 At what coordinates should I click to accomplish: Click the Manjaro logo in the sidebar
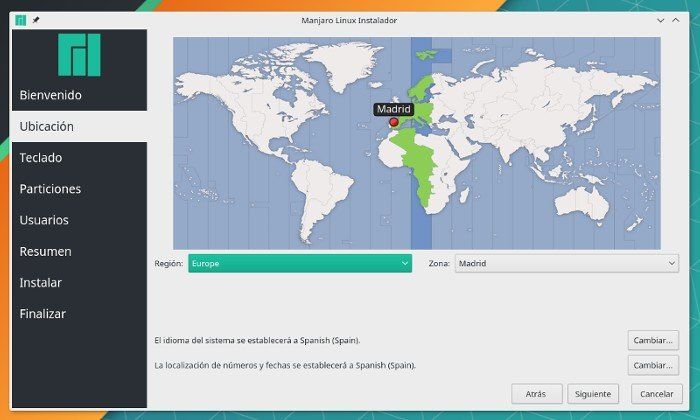pos(79,55)
